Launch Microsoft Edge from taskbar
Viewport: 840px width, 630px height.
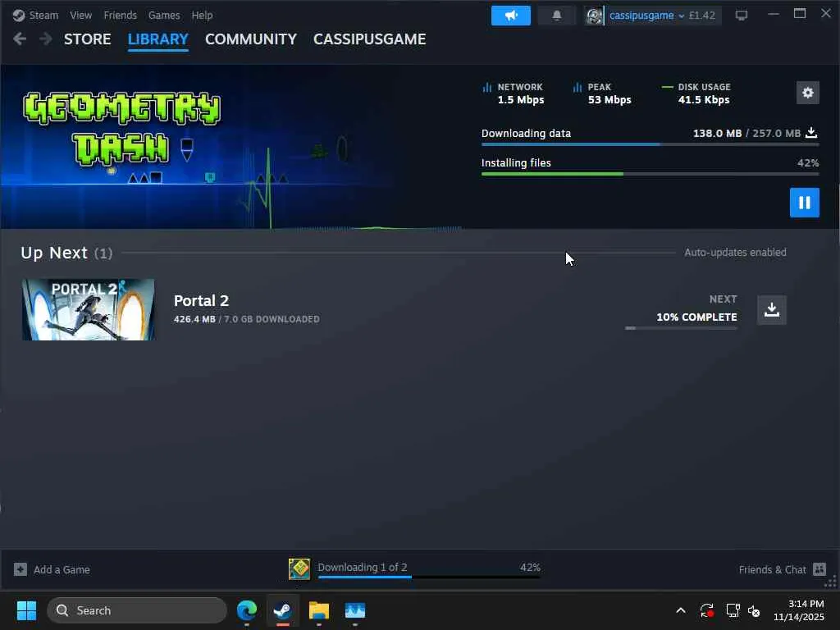247,610
